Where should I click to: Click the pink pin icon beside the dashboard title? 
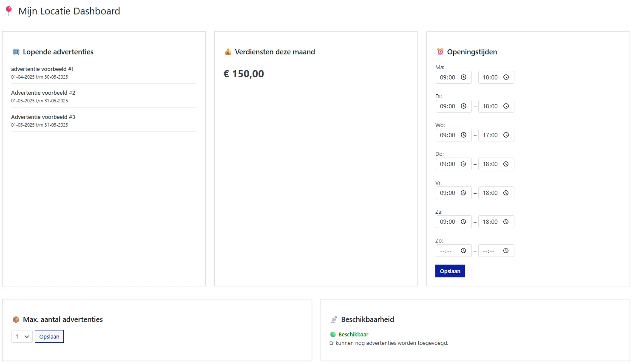tap(9, 11)
